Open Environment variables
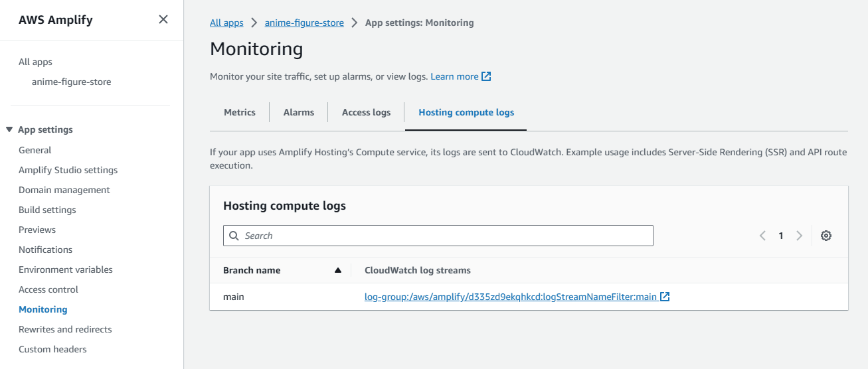Image resolution: width=868 pixels, height=369 pixels. coord(66,269)
